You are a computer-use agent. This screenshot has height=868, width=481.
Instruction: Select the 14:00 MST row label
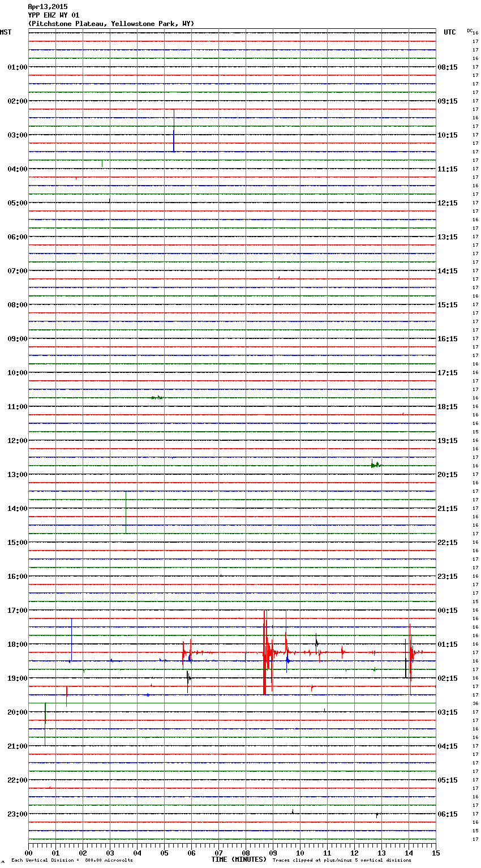coord(18,509)
